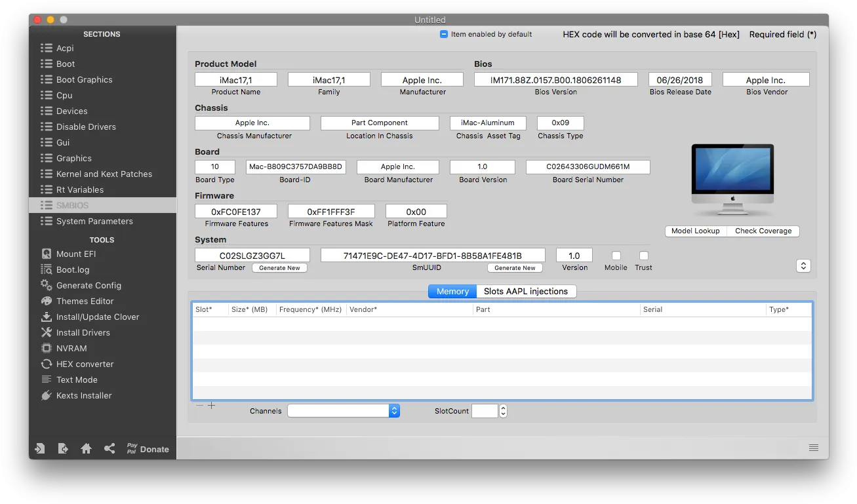Open the Channels dropdown
The image size is (857, 504).
344,411
